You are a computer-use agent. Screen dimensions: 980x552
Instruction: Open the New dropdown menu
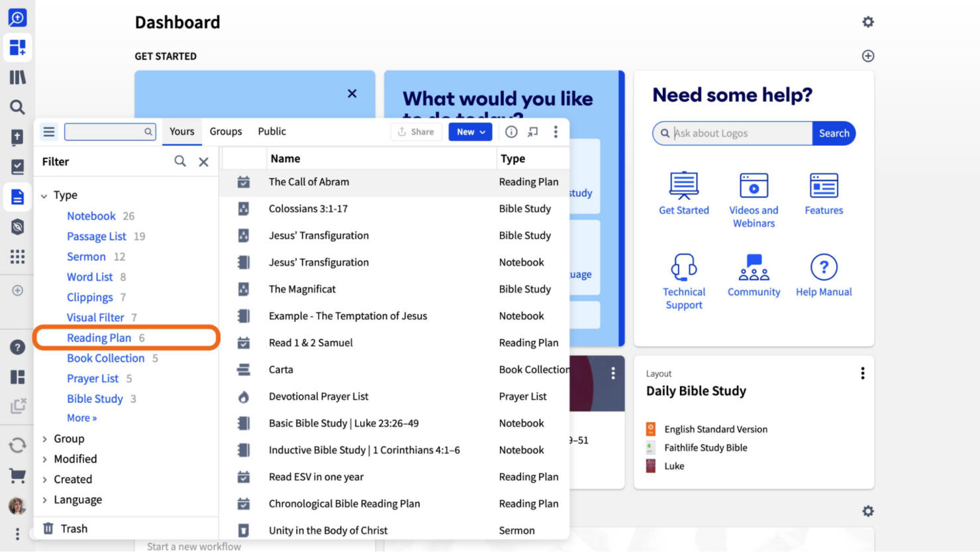(x=470, y=132)
